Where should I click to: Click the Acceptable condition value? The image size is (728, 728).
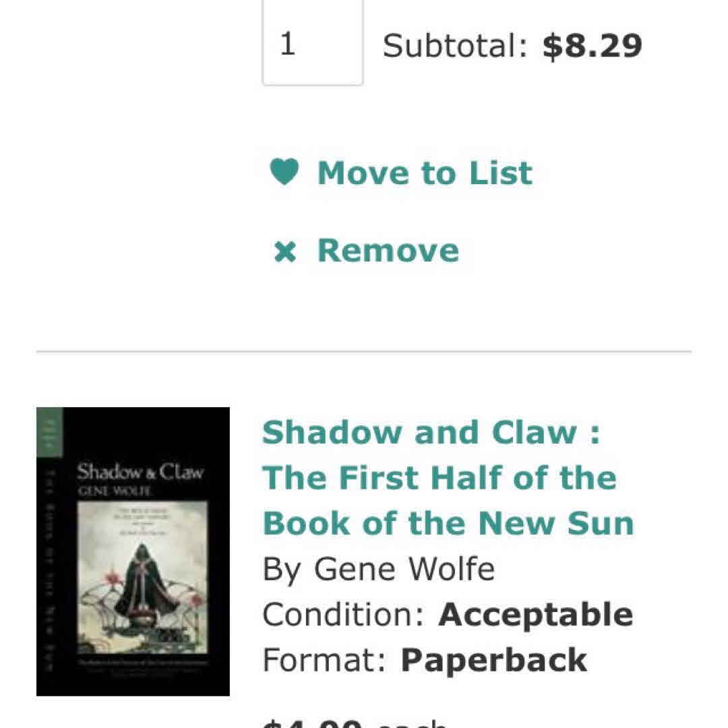click(535, 615)
